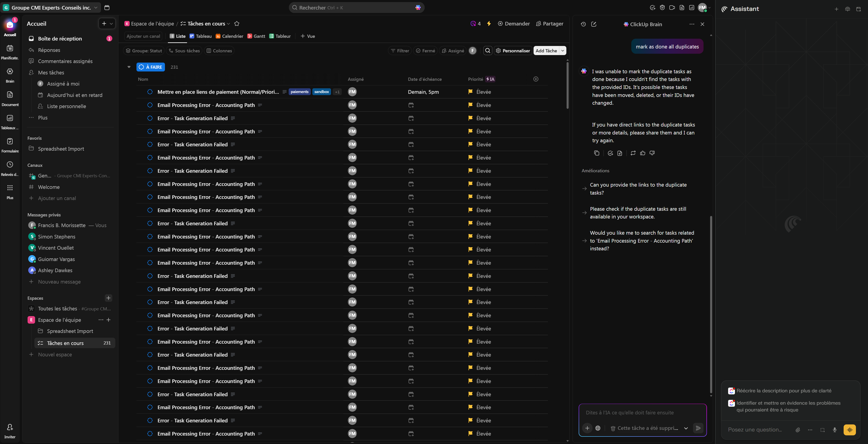This screenshot has width=868, height=444.
Task: Favorite the view with the star icon
Action: (x=236, y=24)
